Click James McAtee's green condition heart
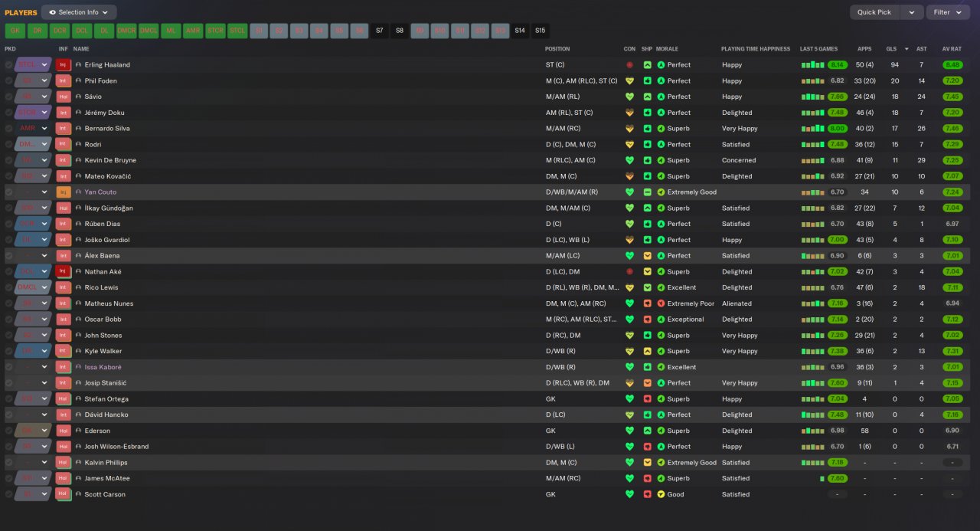 [629, 478]
